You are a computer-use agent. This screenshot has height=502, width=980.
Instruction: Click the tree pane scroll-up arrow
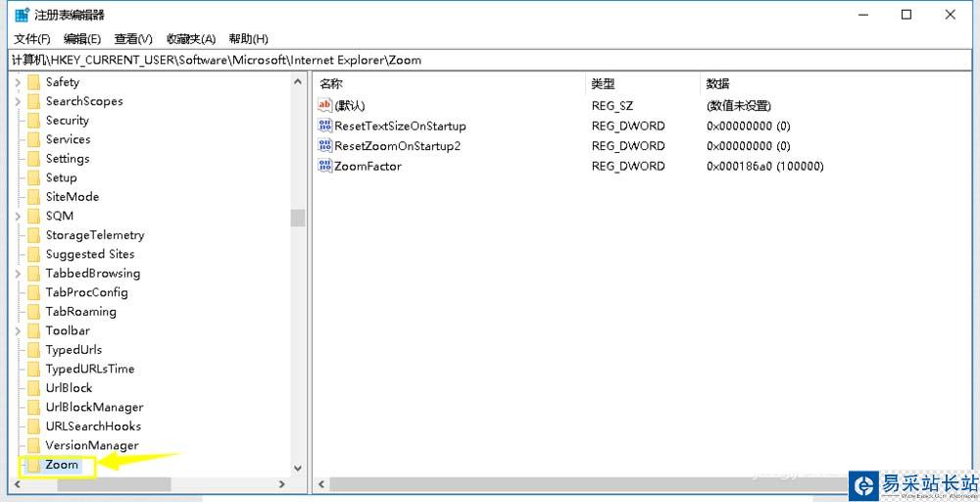298,80
